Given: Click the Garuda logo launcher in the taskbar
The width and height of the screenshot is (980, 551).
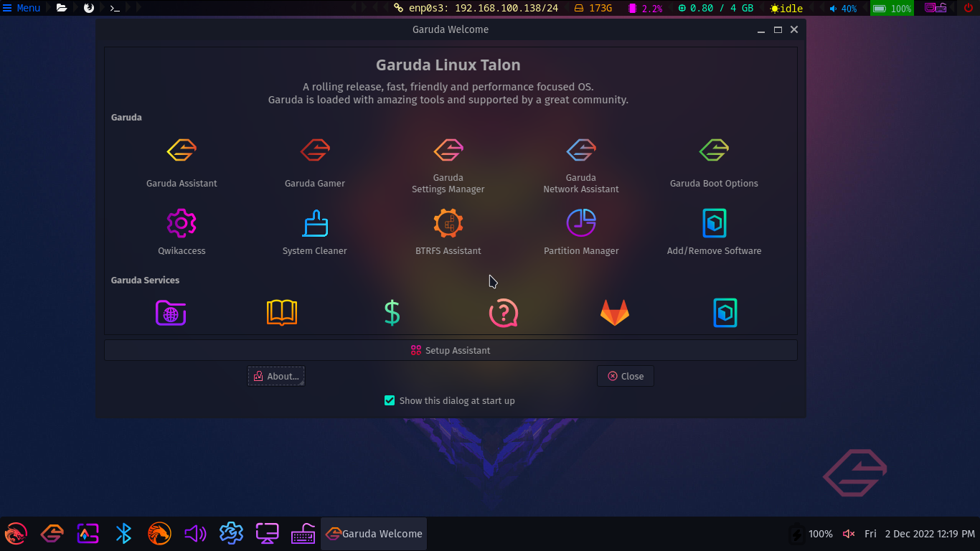Looking at the screenshot, I should pos(52,534).
